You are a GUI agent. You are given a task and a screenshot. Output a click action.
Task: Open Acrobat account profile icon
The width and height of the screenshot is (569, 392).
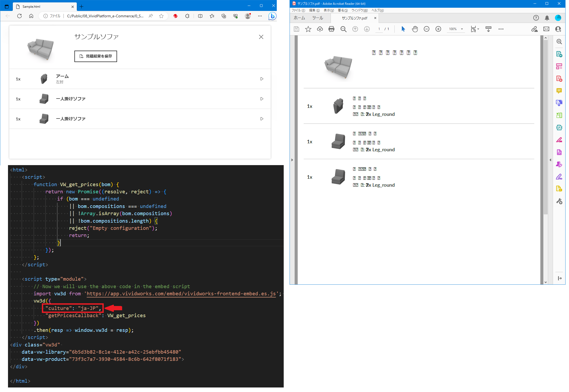click(558, 18)
